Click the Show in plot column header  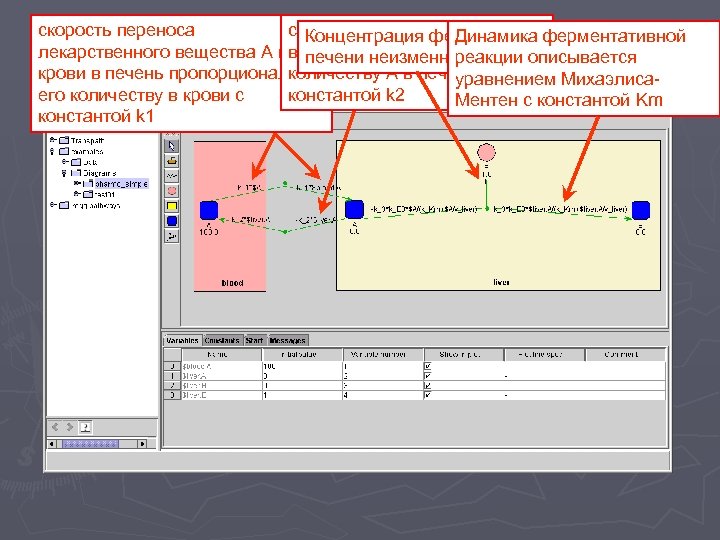click(463, 354)
